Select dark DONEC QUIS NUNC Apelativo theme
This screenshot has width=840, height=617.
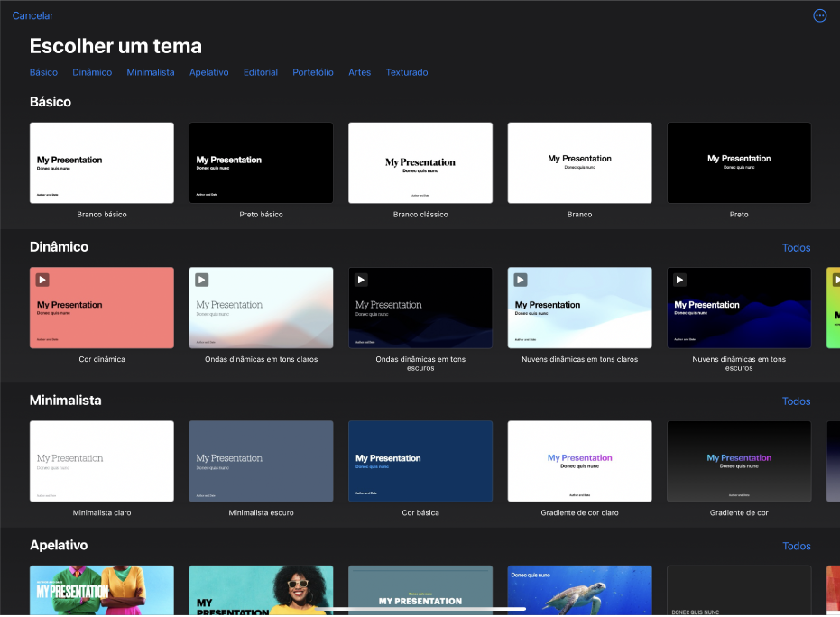pos(739,590)
